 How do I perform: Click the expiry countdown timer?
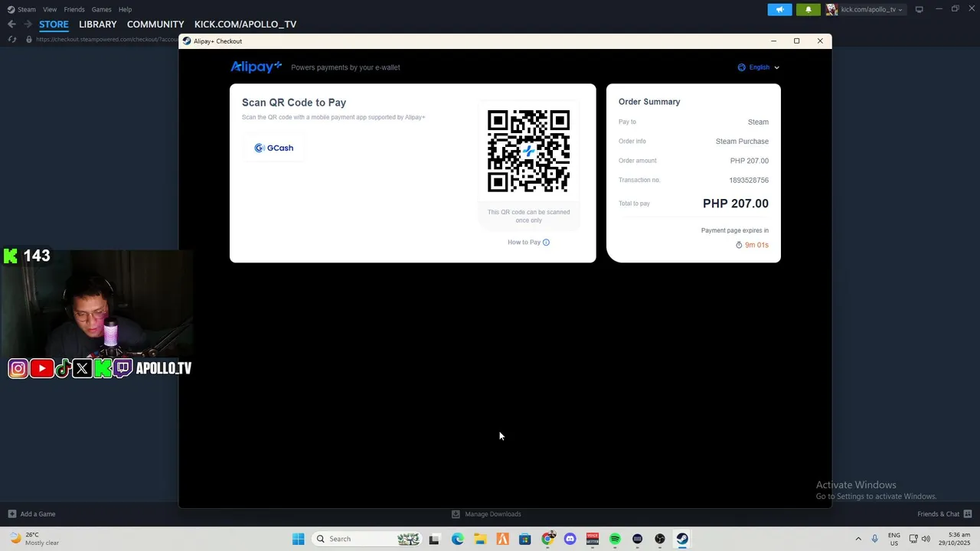coord(752,245)
